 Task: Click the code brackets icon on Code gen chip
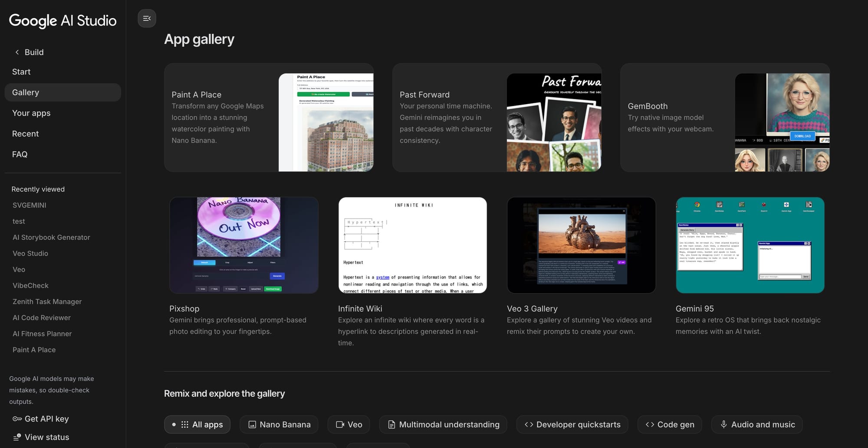649,424
